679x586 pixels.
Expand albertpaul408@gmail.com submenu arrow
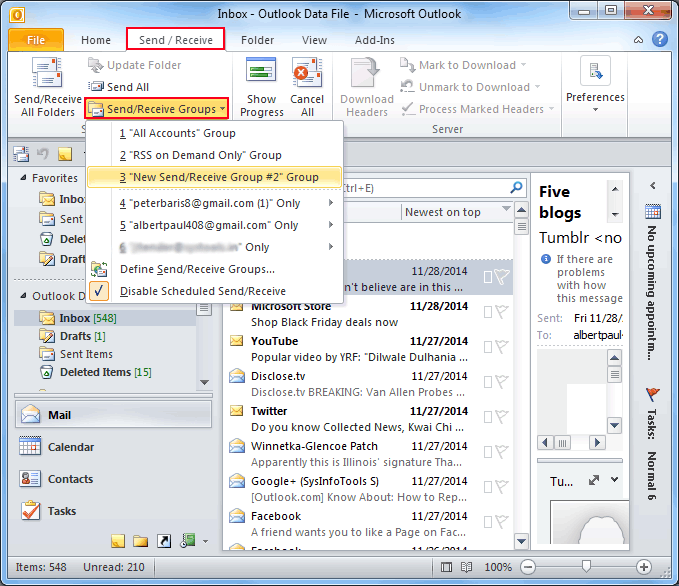[x=331, y=224]
